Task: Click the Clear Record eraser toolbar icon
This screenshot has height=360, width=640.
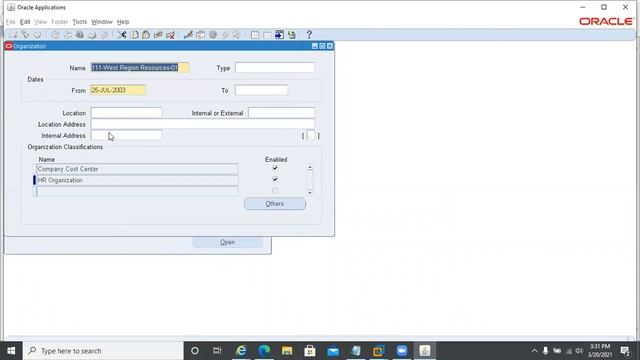Action: pyautogui.click(x=158, y=35)
